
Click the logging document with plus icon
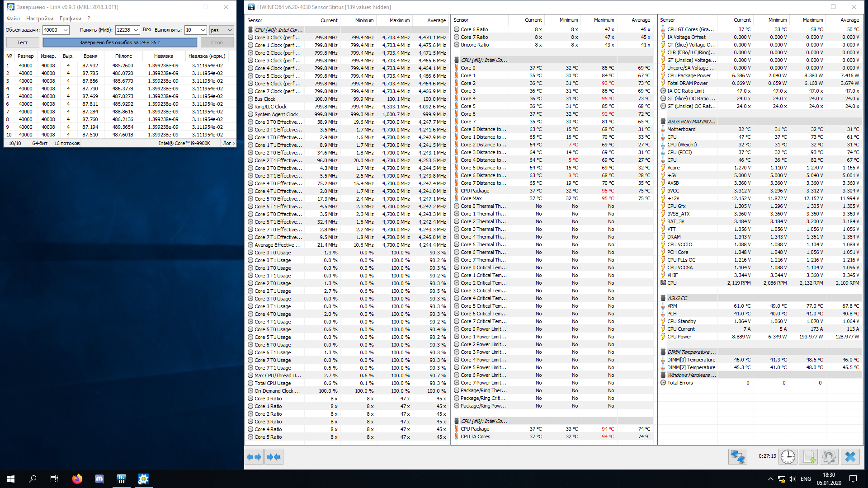[809, 457]
